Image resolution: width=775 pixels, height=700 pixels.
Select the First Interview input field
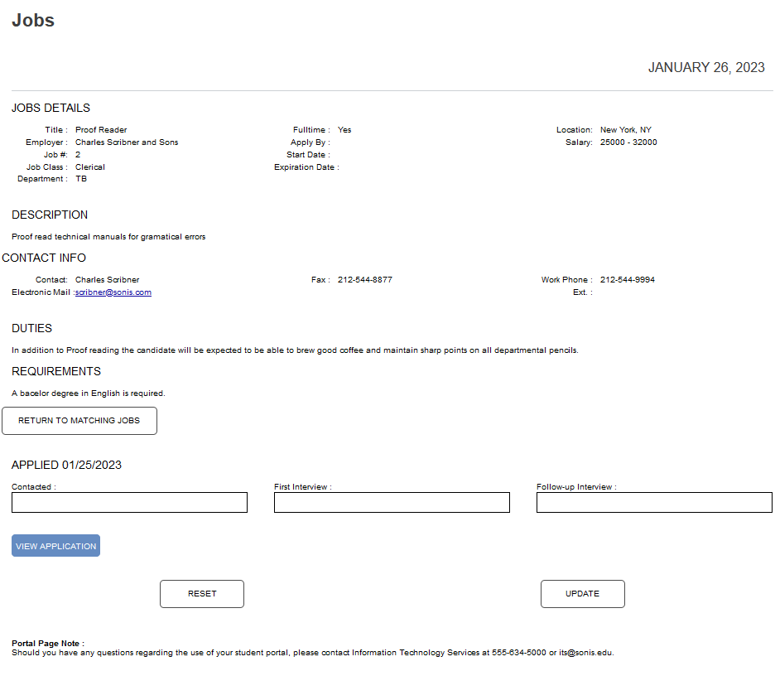pos(392,502)
